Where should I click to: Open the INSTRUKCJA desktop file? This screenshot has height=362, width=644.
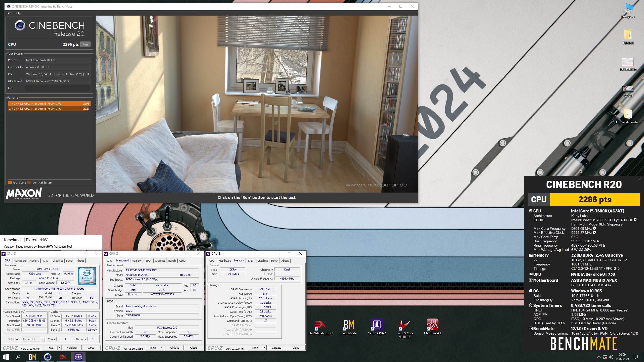click(x=628, y=64)
